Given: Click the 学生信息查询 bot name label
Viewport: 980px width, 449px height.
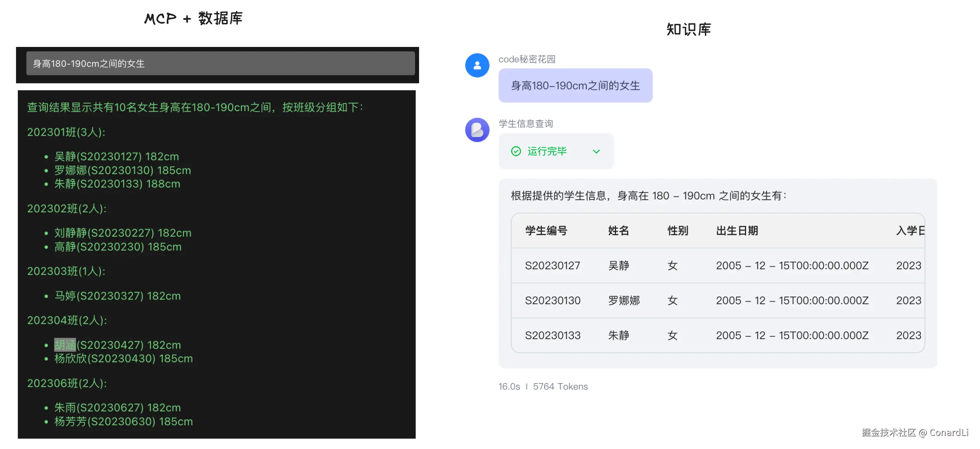Looking at the screenshot, I should pyautogui.click(x=525, y=124).
